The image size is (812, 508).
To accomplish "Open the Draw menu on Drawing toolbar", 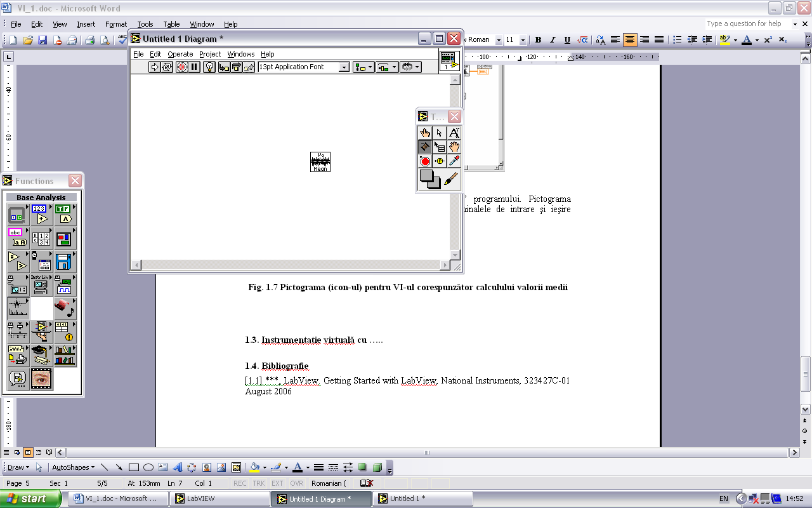I will tap(18, 467).
